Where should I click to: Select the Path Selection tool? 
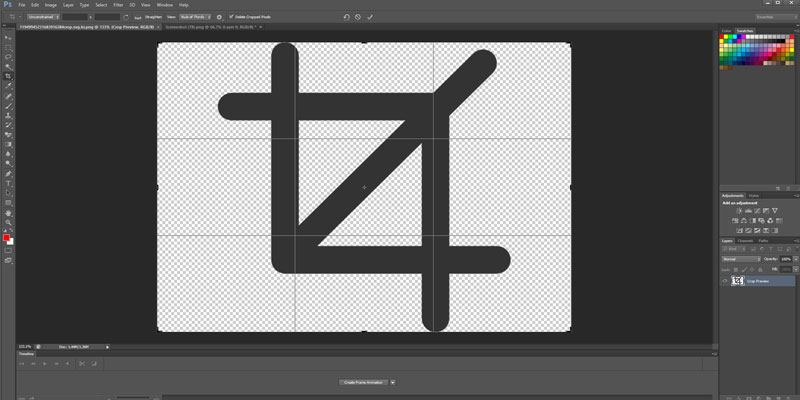(x=8, y=193)
